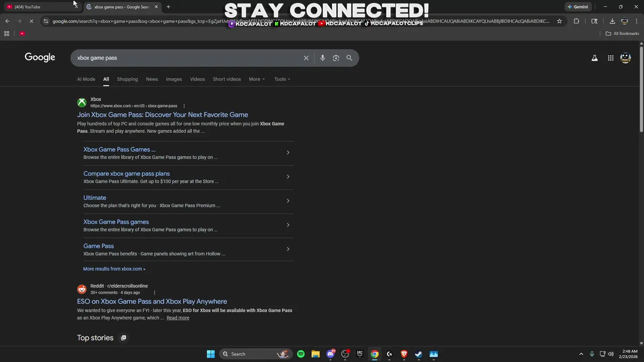Expand the Ultimate sitelink chevron
Viewport: 644px width, 362px height.
coord(288,201)
